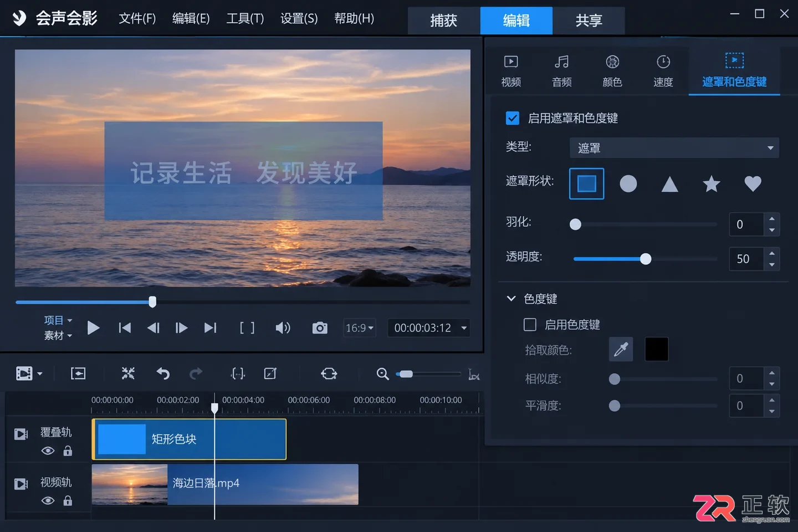Click the zoom magnifier icon on timeline
Image resolution: width=798 pixels, height=532 pixels.
(382, 374)
